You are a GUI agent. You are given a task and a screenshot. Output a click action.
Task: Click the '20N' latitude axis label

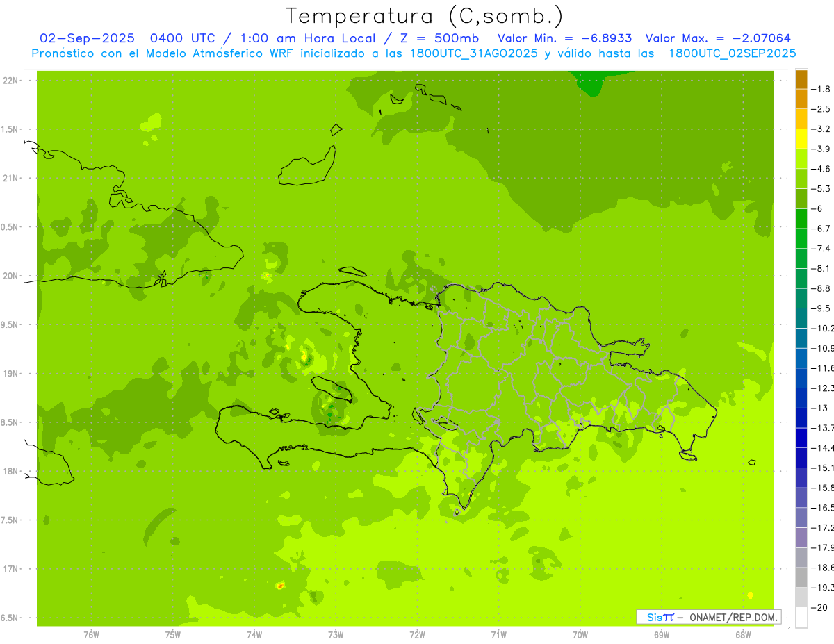pos(10,276)
